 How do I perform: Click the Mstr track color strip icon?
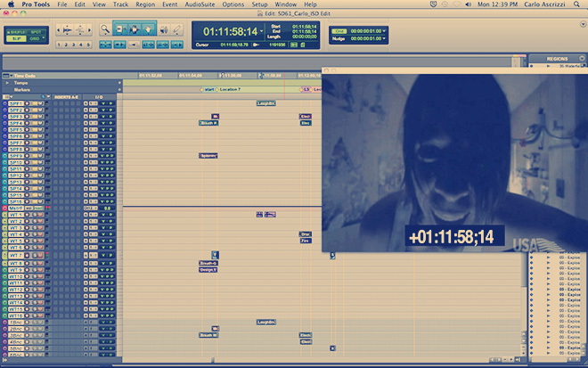(4, 208)
